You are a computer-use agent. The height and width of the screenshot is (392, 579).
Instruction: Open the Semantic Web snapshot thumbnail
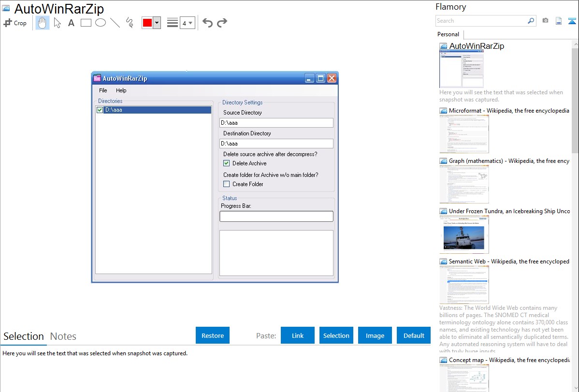pyautogui.click(x=464, y=285)
